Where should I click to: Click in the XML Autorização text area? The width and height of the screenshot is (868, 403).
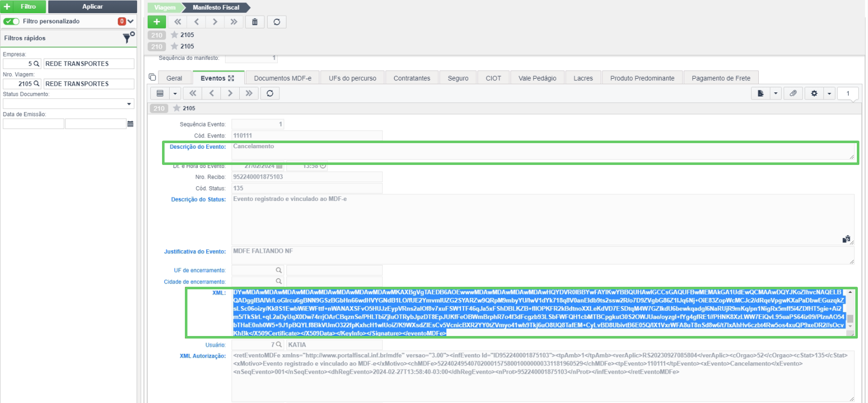543,376
